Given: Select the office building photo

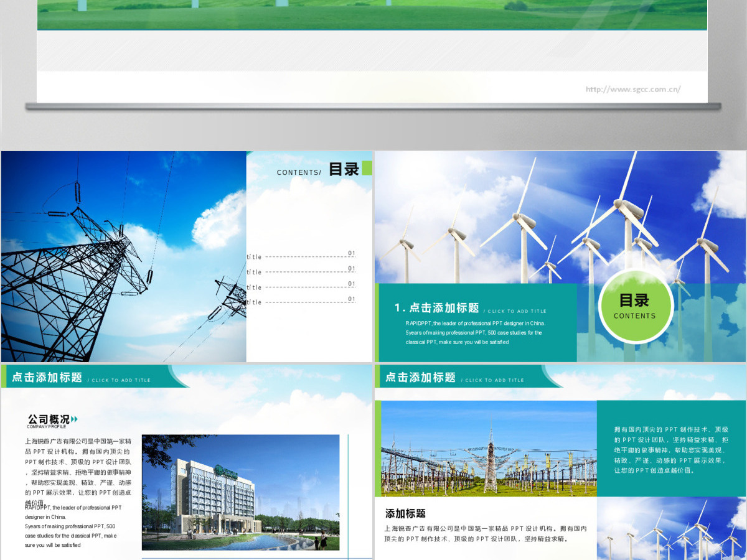Looking at the screenshot, I should pos(241,492).
